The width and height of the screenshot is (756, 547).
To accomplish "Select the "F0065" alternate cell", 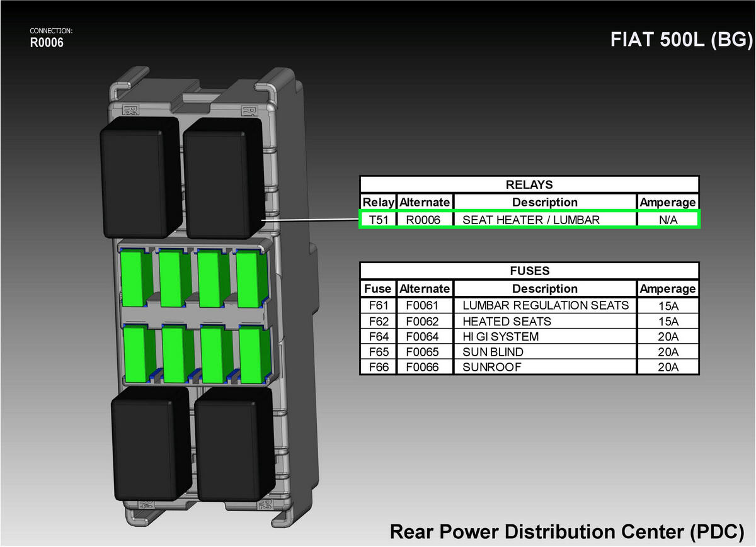I will point(425,351).
